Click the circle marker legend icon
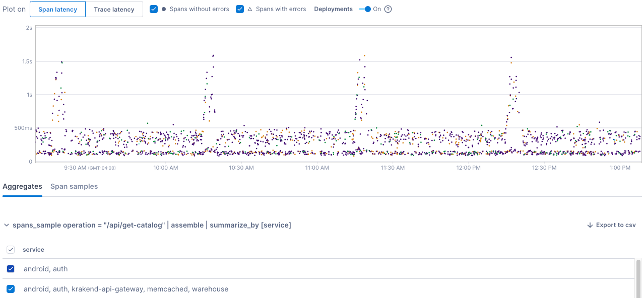Viewport: 644px width, 298px height. coord(164,9)
